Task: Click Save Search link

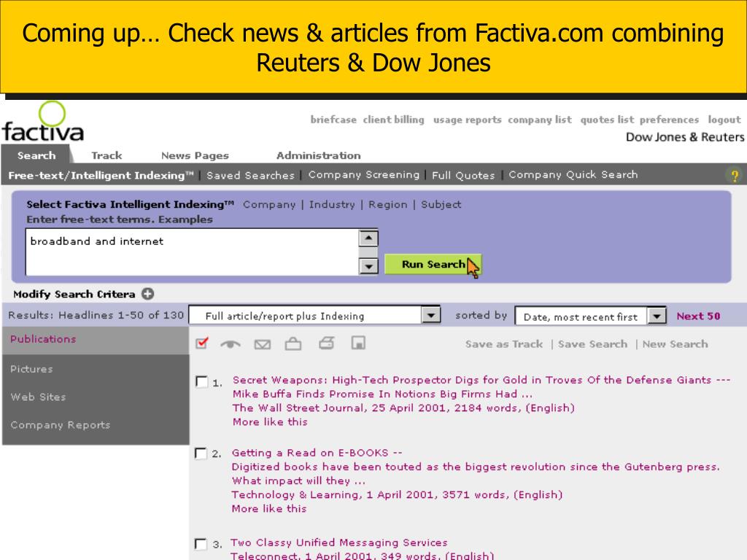Action: pos(592,344)
